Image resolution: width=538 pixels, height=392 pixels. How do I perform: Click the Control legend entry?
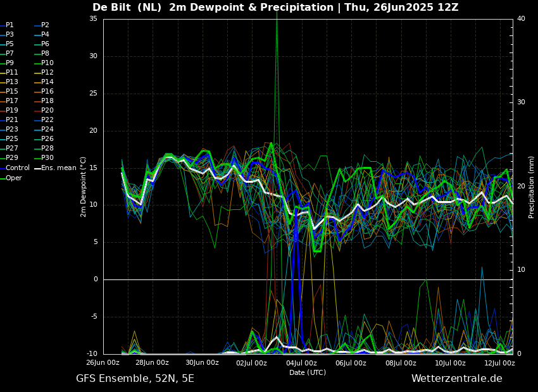pyautogui.click(x=17, y=168)
